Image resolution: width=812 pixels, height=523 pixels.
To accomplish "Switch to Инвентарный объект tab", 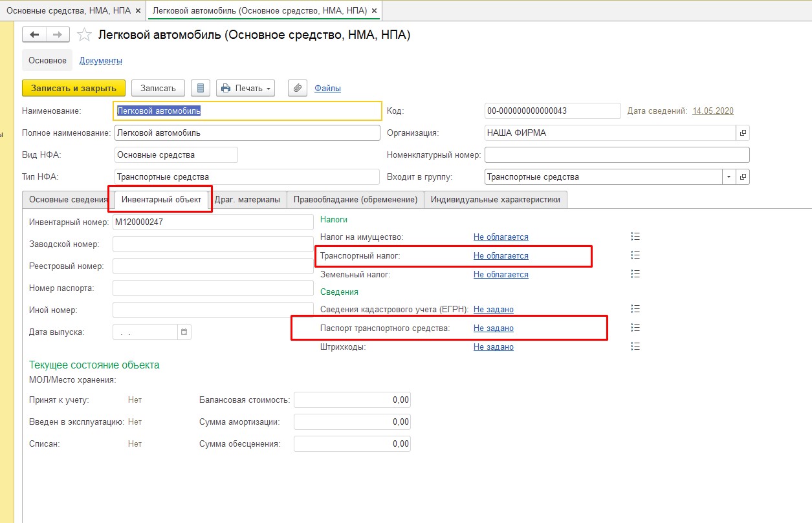I will point(162,199).
